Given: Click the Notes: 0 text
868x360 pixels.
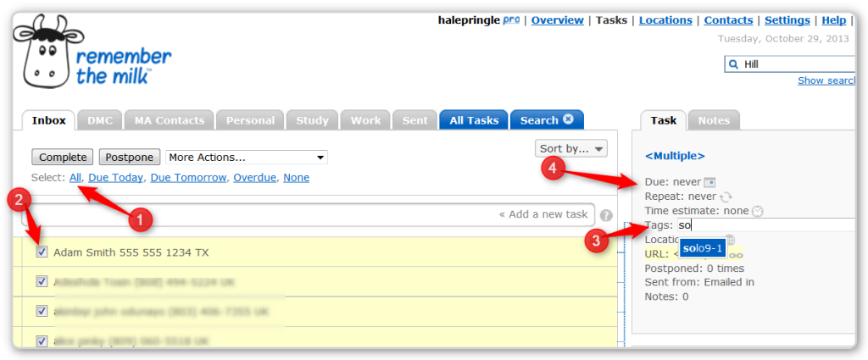Looking at the screenshot, I should [x=666, y=297].
